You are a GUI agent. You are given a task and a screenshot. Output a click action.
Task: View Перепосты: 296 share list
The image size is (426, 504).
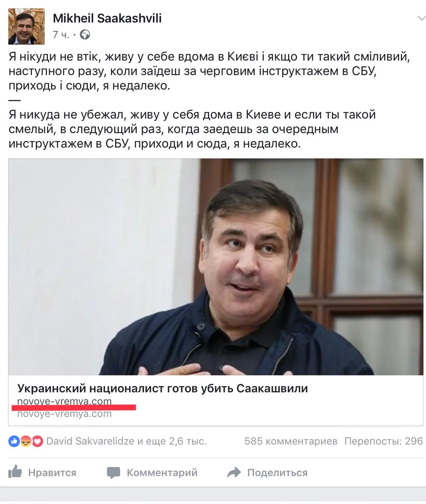(x=384, y=441)
